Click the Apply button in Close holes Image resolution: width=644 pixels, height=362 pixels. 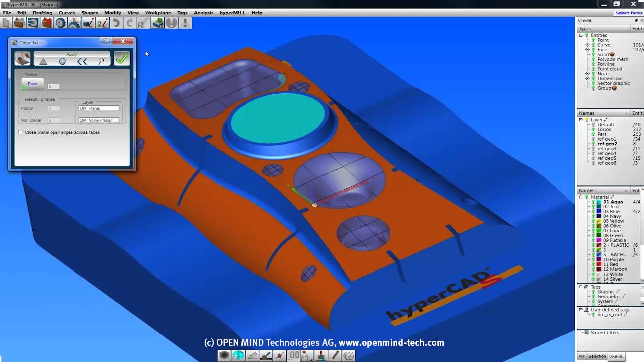72,54
